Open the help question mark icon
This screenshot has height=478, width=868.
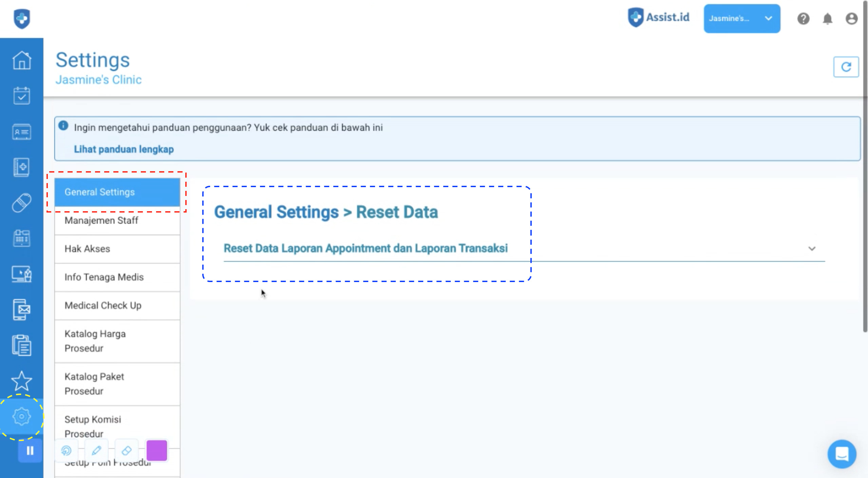(x=803, y=19)
